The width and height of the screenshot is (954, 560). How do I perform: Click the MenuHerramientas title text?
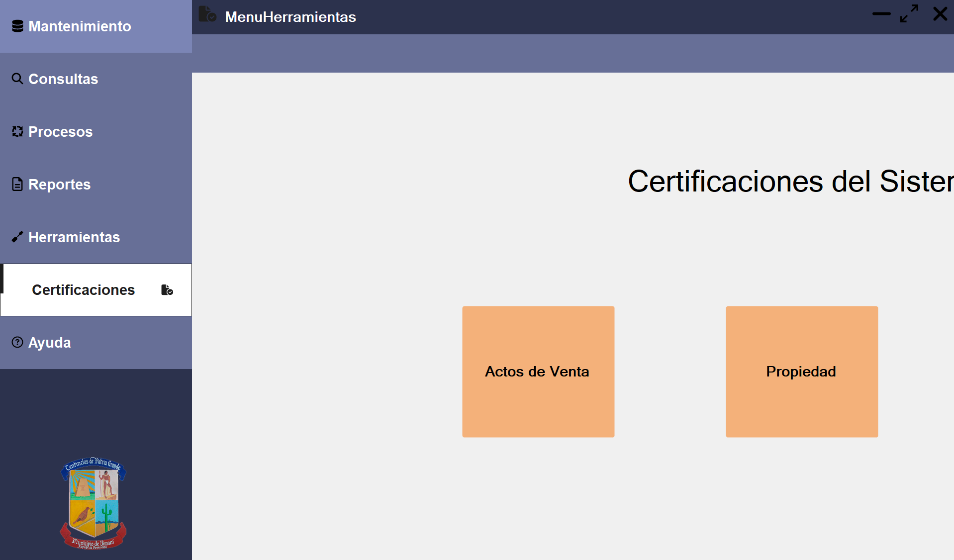(x=290, y=17)
